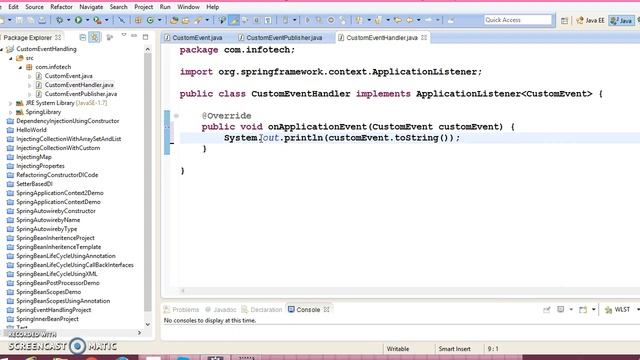Minimize the Package Explorer view
This screenshot has height=360, width=640.
(134, 36)
